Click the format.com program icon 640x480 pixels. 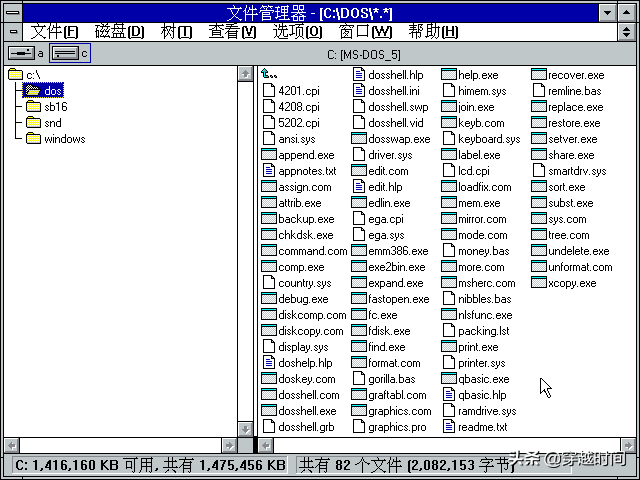point(359,362)
